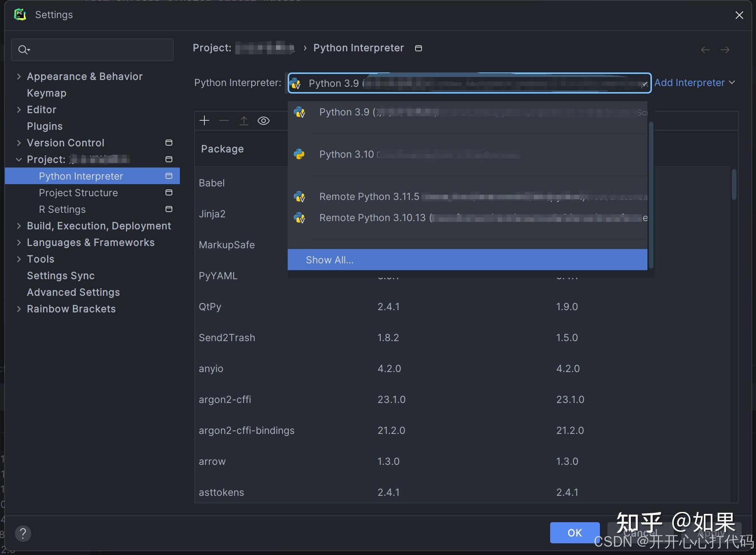Click the project-level icon beside Version Control
The image size is (756, 555).
[x=169, y=143]
